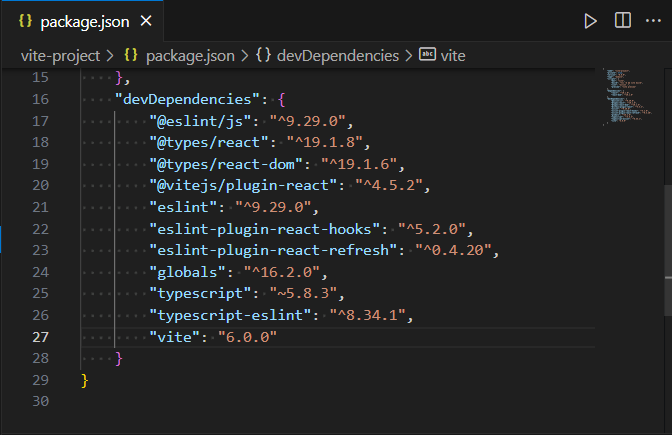Viewport: 672px width, 435px height.
Task: Click the "@types/react-dom" key
Action: point(226,164)
